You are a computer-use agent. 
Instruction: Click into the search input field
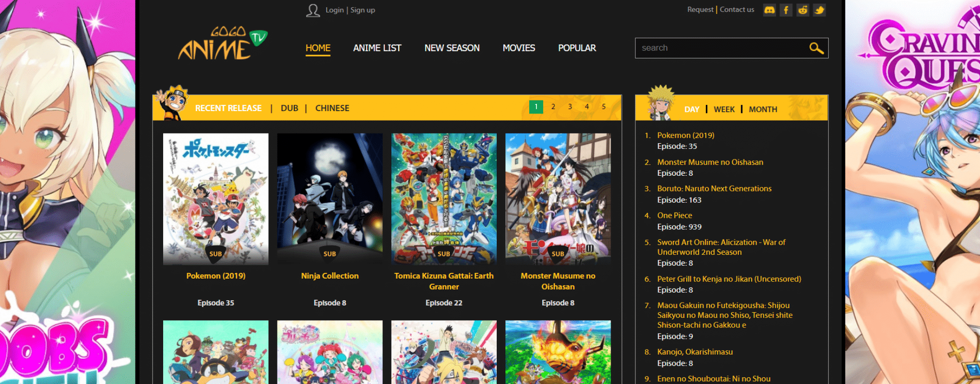click(720, 48)
